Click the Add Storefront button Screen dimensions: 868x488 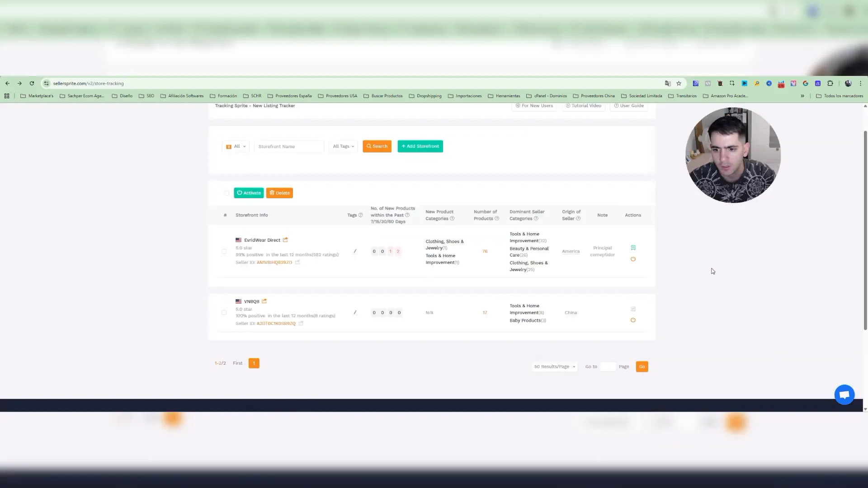(420, 146)
